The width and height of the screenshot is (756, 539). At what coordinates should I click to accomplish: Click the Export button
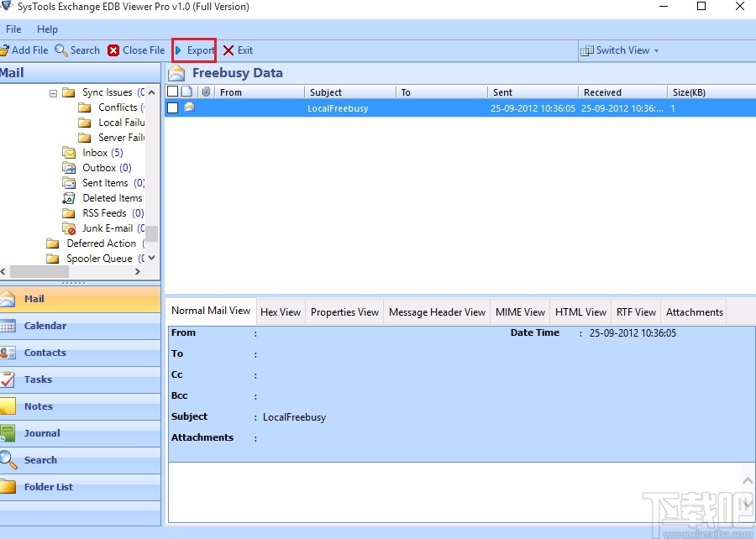194,50
